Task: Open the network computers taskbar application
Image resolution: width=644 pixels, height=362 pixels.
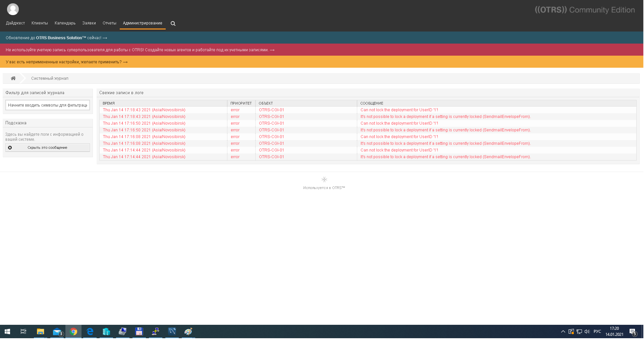Action: click(156, 331)
